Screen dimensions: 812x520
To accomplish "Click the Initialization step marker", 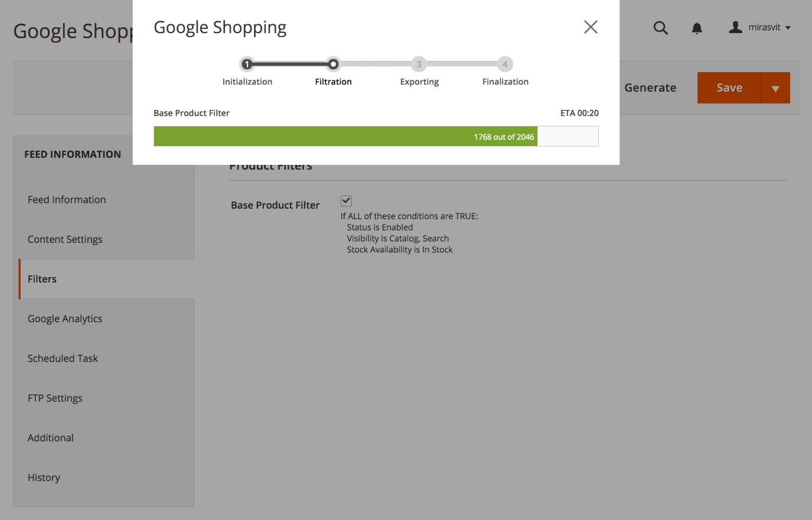I will 247,64.
